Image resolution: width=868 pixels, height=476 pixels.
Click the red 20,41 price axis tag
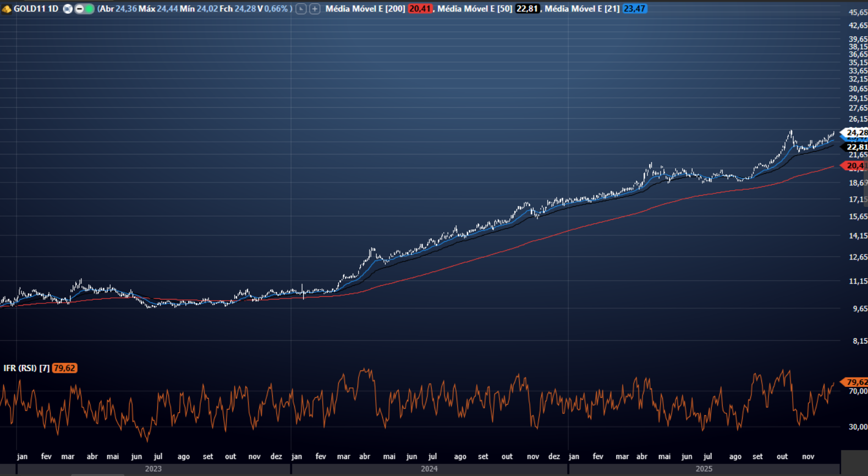click(856, 165)
